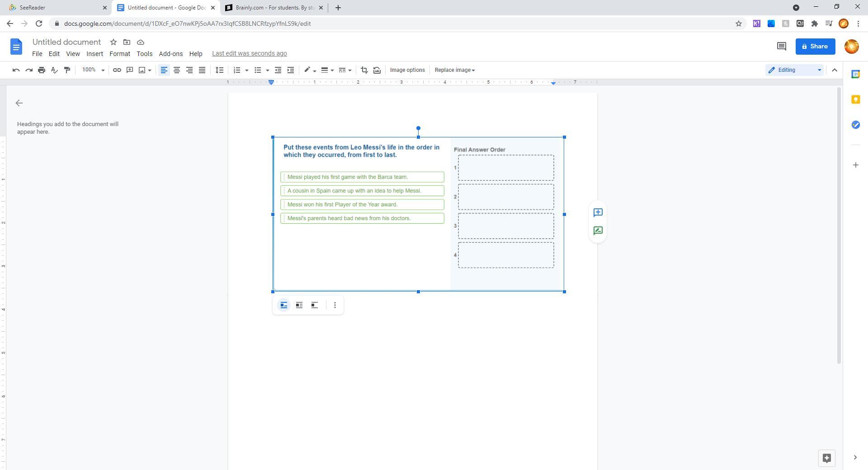
Task: Click the Share button
Action: coord(815,47)
